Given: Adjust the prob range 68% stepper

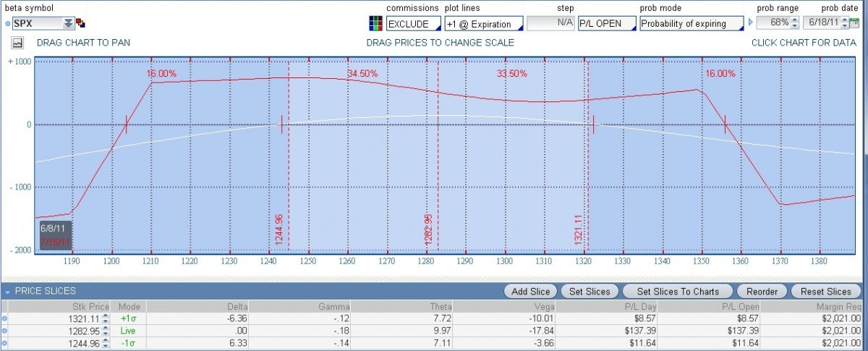Looking at the screenshot, I should (794, 23).
